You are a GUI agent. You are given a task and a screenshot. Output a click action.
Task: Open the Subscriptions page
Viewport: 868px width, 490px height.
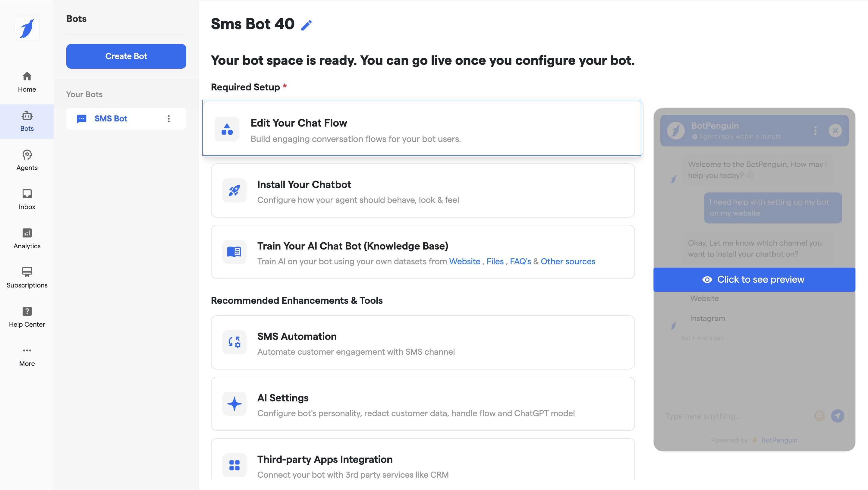tap(27, 277)
